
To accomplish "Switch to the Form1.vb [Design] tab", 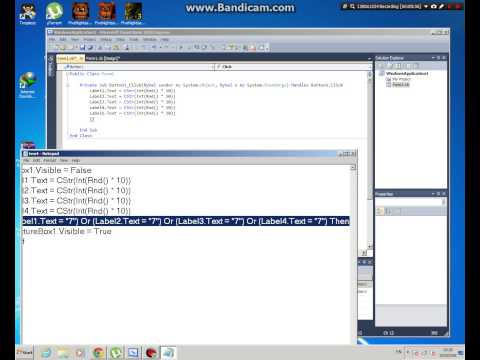I will [x=103, y=58].
